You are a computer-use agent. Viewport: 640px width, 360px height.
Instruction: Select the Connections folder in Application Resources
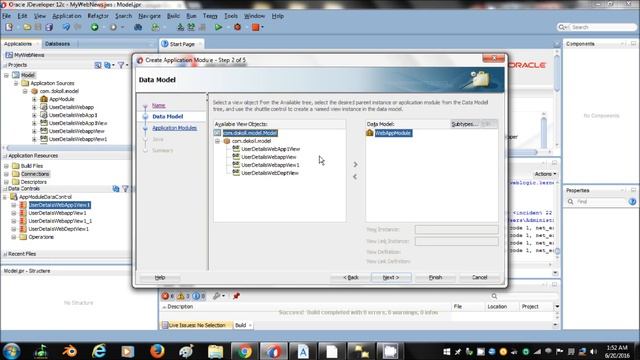click(35, 174)
